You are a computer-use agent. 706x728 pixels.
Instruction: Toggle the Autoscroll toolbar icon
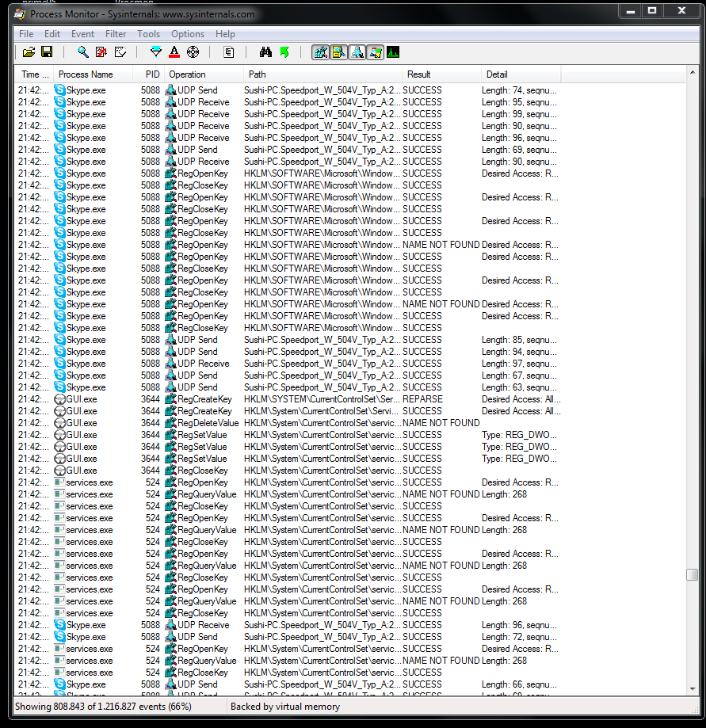coord(101,52)
